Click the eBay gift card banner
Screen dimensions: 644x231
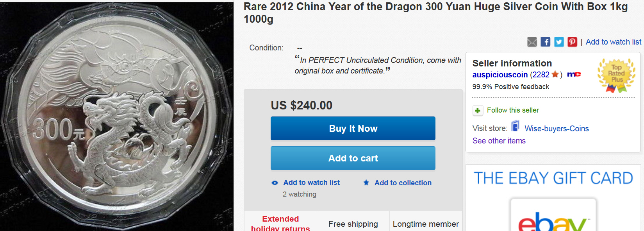click(553, 198)
